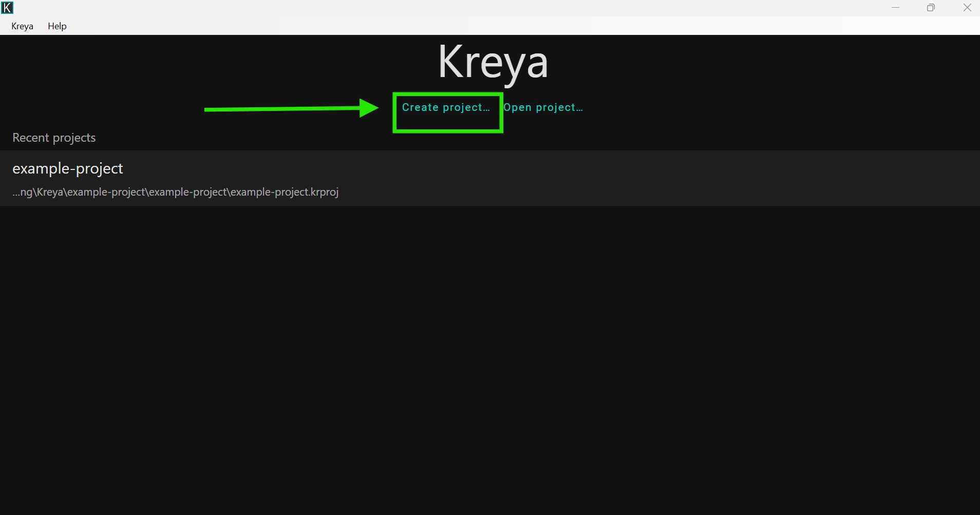Open the Help menu
980x515 pixels.
pos(57,26)
